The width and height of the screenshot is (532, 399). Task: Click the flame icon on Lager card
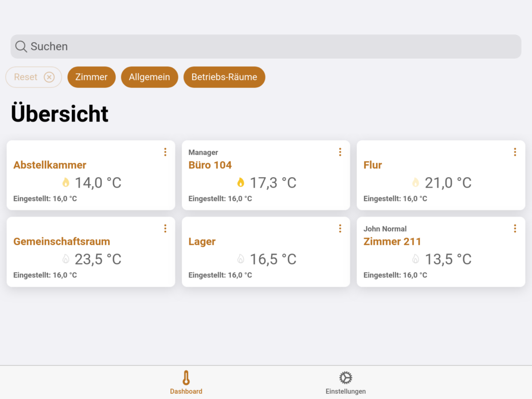coord(241,259)
